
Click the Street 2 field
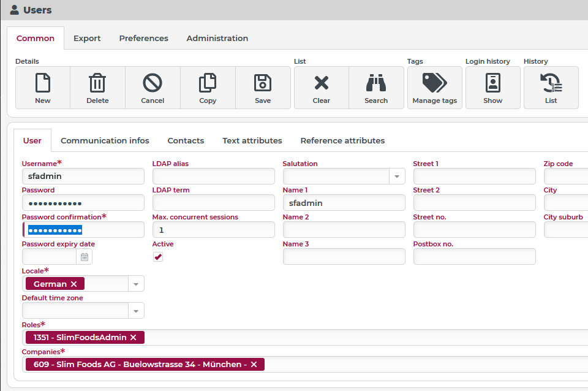pos(474,203)
